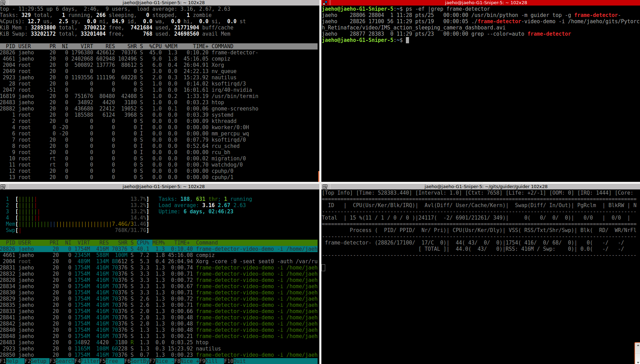Open the window menu icon of the top terminal
The height and width of the screenshot is (364, 640).
coord(3,3)
